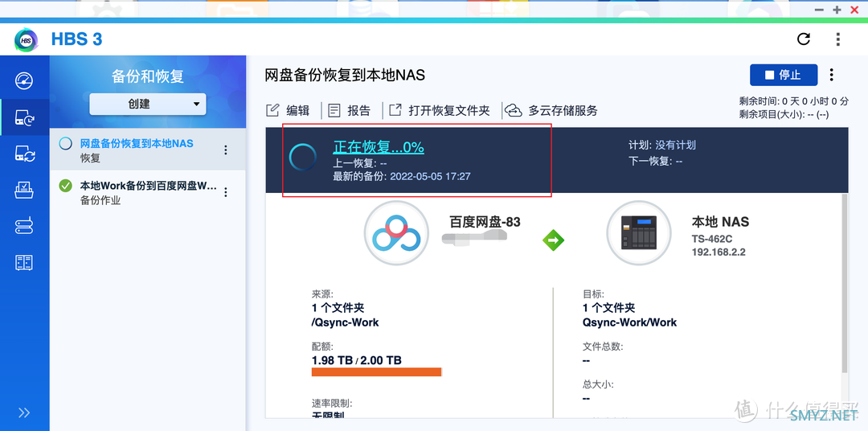Image resolution: width=868 pixels, height=431 pixels.
Task: Click the restore progress spinner circle
Action: 303,158
